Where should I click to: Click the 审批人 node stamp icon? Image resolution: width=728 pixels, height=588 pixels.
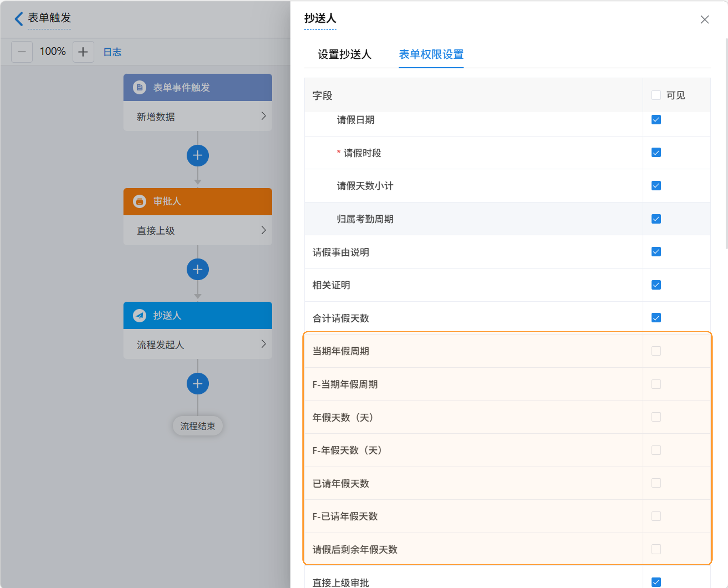point(140,201)
